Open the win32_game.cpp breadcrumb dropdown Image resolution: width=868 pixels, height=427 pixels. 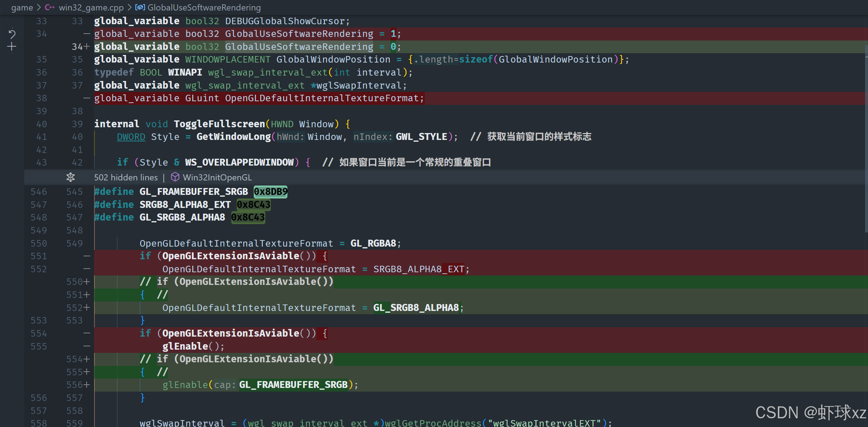point(91,7)
